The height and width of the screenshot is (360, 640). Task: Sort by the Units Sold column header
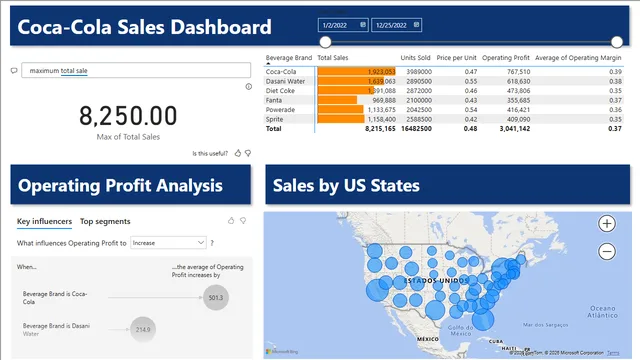click(415, 58)
